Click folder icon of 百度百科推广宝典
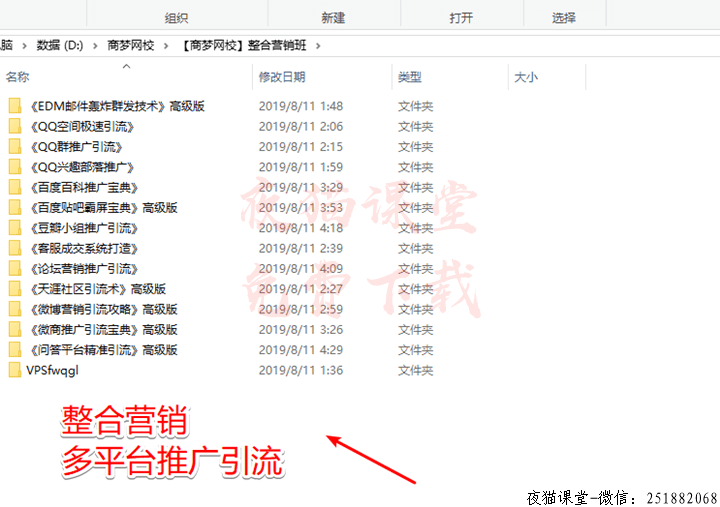 coord(15,187)
